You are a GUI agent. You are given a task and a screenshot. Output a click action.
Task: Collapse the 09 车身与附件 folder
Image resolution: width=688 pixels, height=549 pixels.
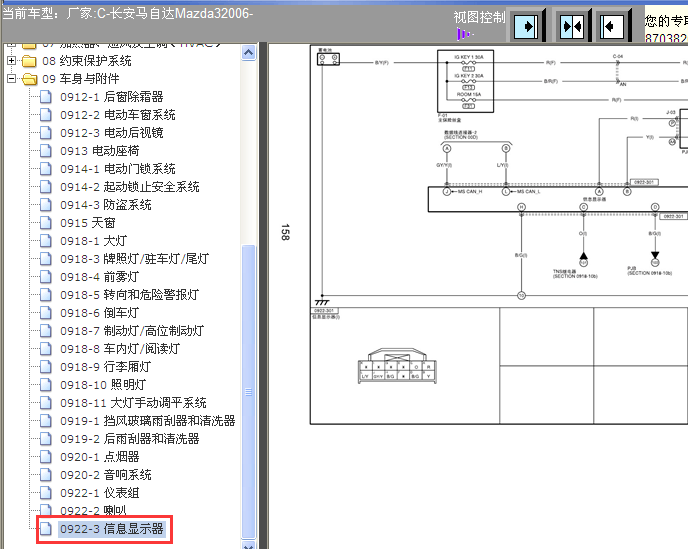point(12,79)
